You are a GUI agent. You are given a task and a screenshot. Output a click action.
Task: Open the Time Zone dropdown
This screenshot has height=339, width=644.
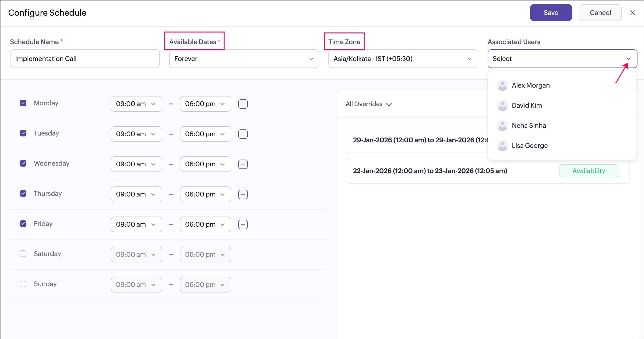[403, 59]
